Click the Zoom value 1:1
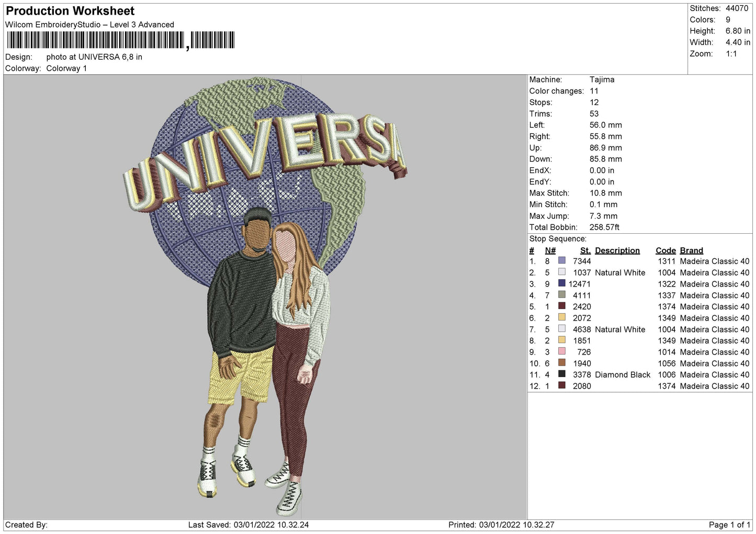Image resolution: width=756 pixels, height=534 pixels. [731, 54]
